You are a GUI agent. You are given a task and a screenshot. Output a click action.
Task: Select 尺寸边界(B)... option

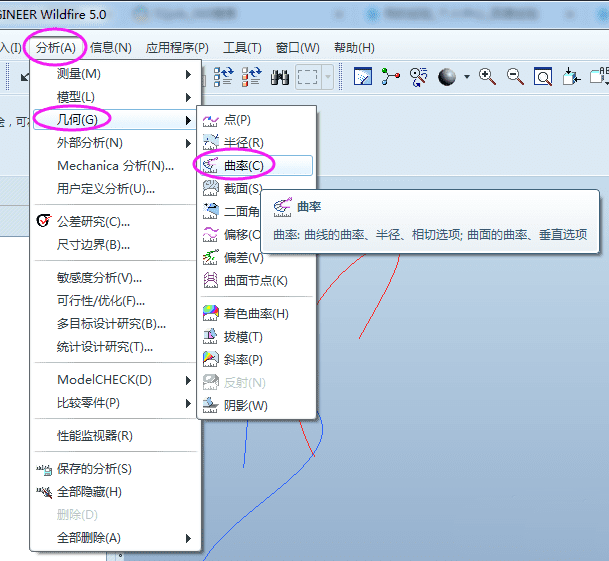(x=116, y=245)
